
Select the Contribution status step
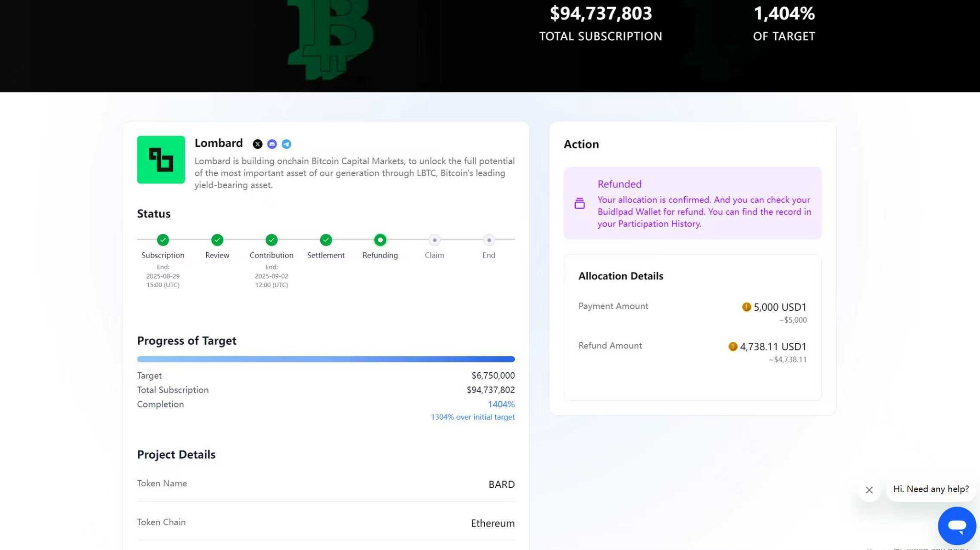271,240
